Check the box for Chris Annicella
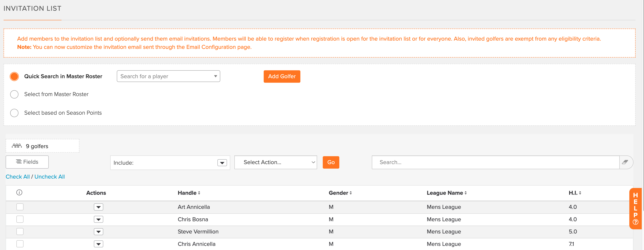This screenshot has width=644, height=250. (20, 244)
